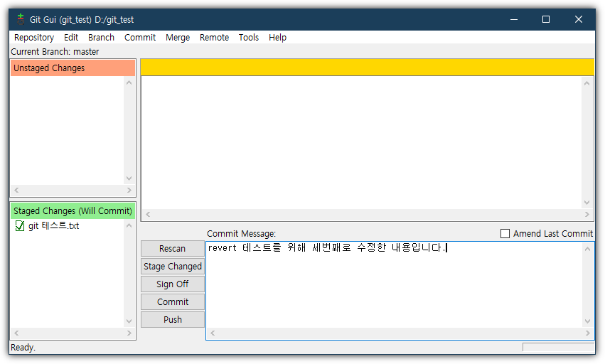
Task: Click down arrow of Staged Changes scrollbar
Action: [x=129, y=321]
